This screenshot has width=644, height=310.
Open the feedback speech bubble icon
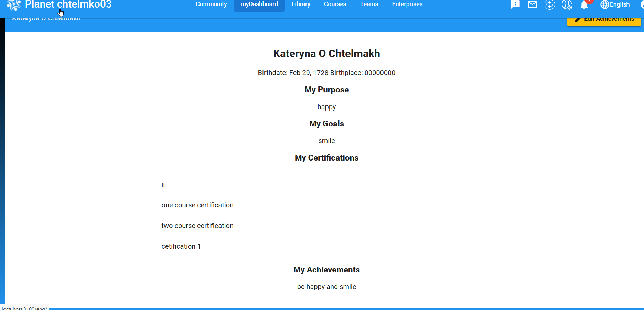tap(515, 4)
